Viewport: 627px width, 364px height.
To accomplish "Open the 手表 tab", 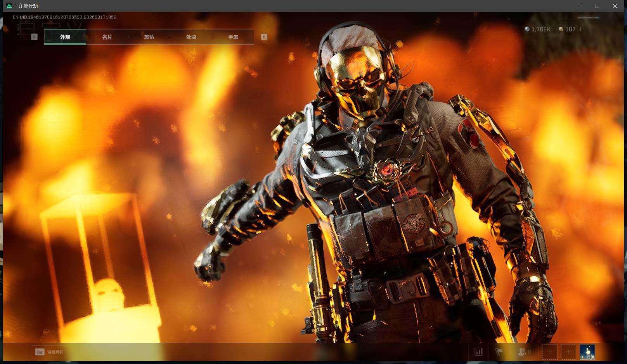I will [233, 37].
